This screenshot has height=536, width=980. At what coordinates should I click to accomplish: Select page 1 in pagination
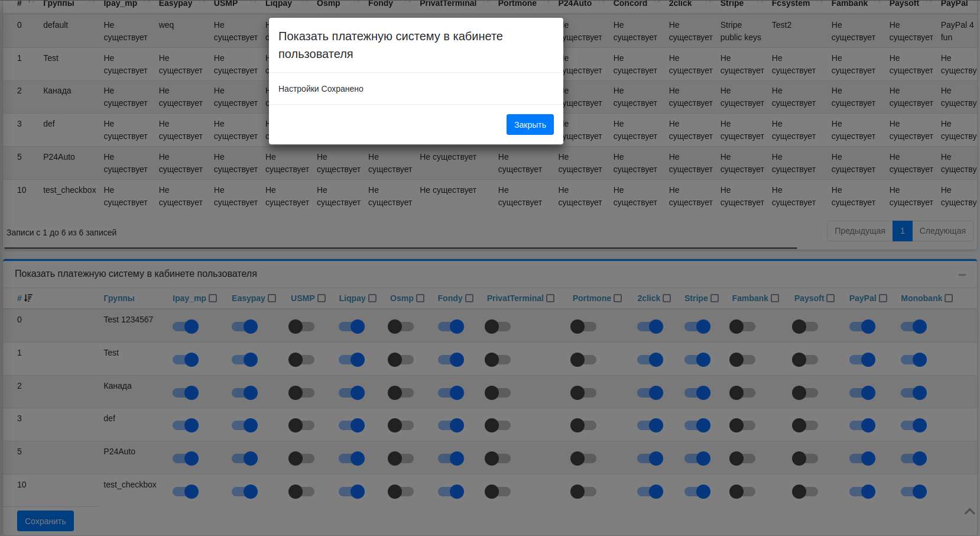click(902, 231)
